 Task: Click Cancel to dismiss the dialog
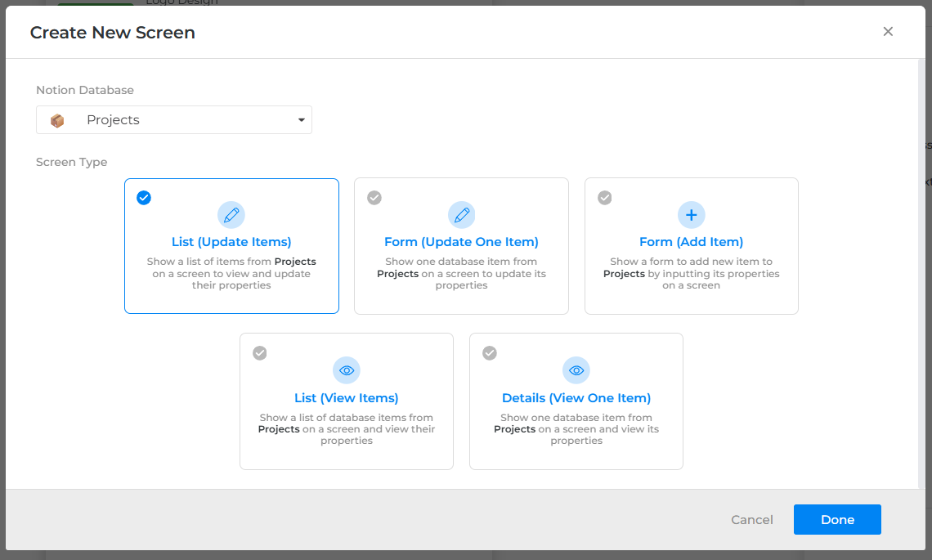point(751,519)
